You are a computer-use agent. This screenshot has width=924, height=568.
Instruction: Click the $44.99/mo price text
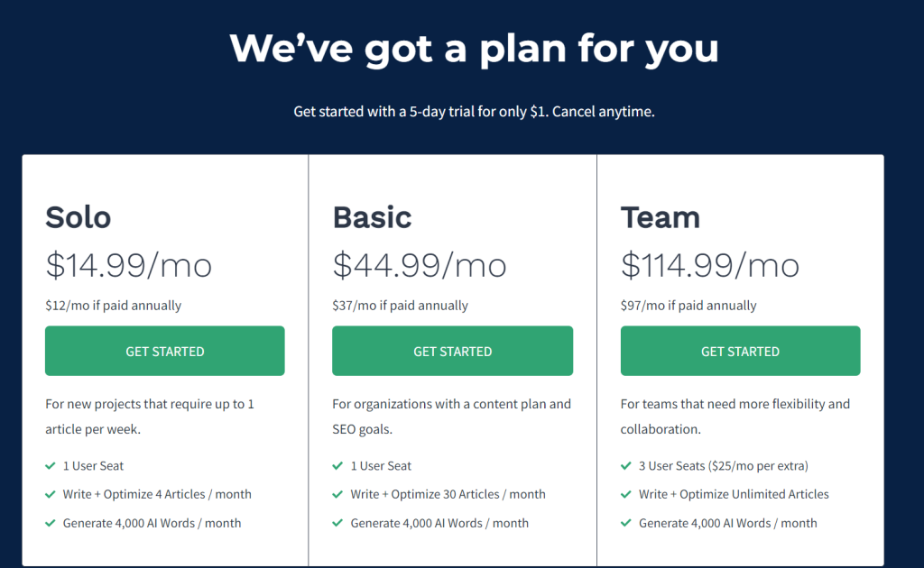coord(420,265)
